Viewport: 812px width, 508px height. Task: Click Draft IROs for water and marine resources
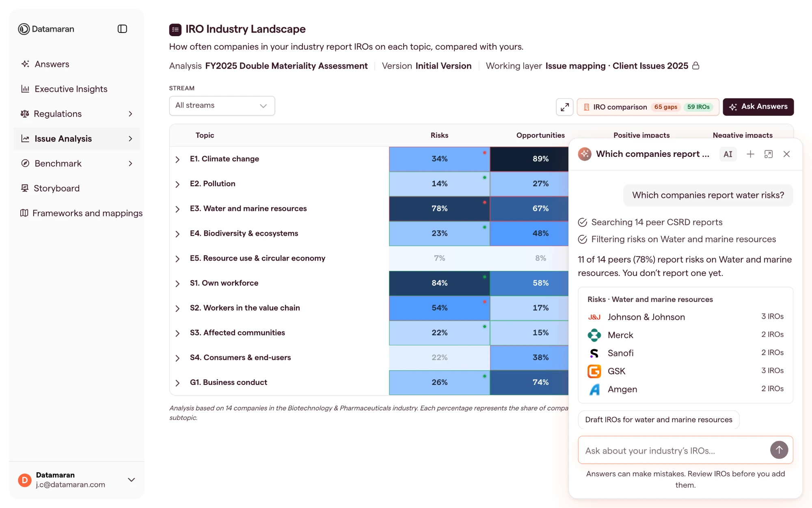tap(659, 420)
